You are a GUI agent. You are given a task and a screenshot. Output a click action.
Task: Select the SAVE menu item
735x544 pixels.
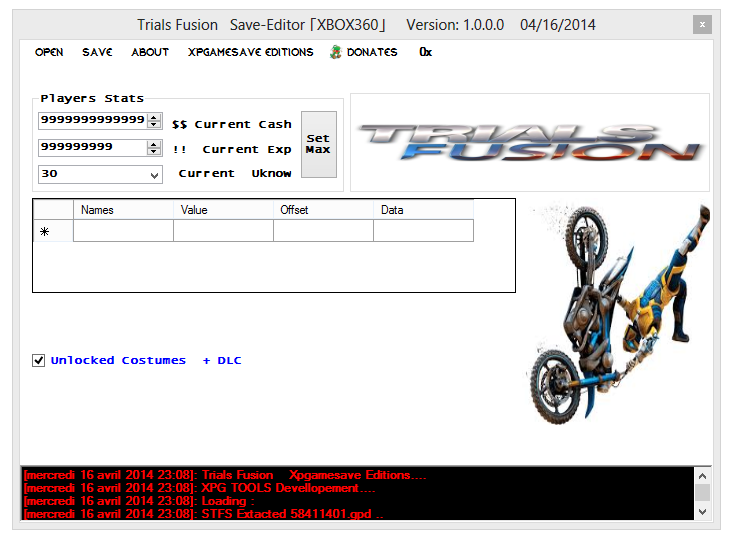point(97,52)
